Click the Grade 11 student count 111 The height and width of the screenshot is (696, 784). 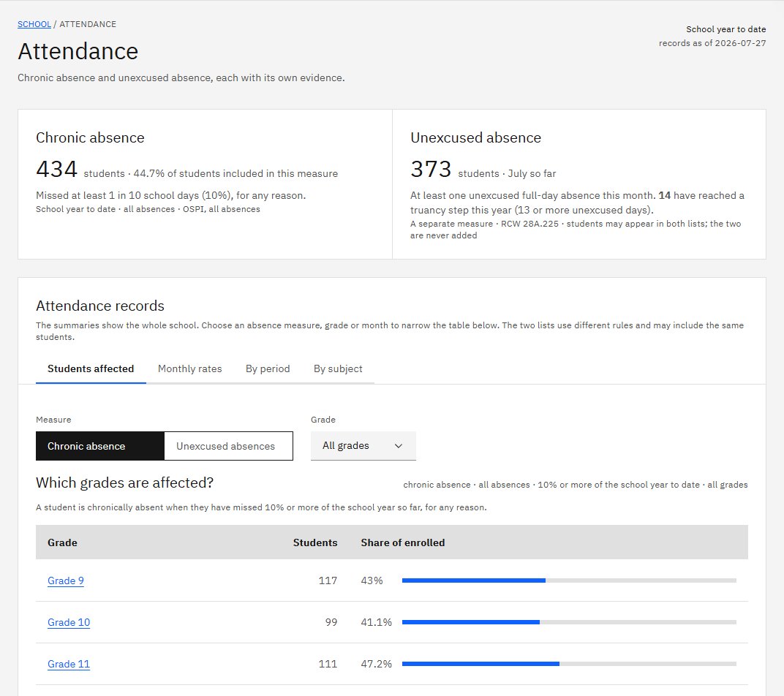click(328, 664)
